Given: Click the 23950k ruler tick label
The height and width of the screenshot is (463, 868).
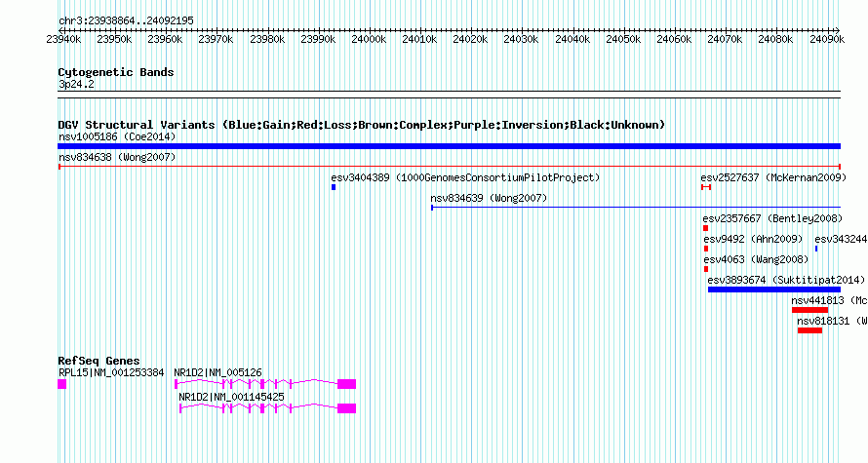Looking at the screenshot, I should [114, 39].
